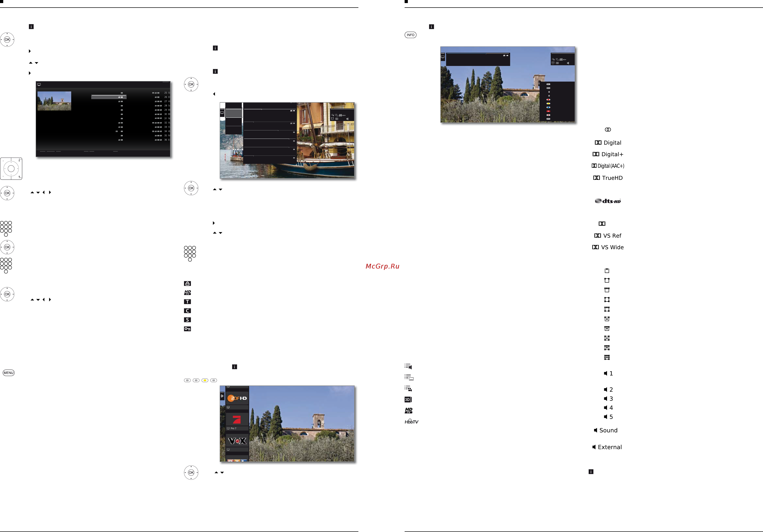Viewport: 763px width, 532px height.
Task: Open the McGrp.Ru watermark link
Action: pos(383,266)
